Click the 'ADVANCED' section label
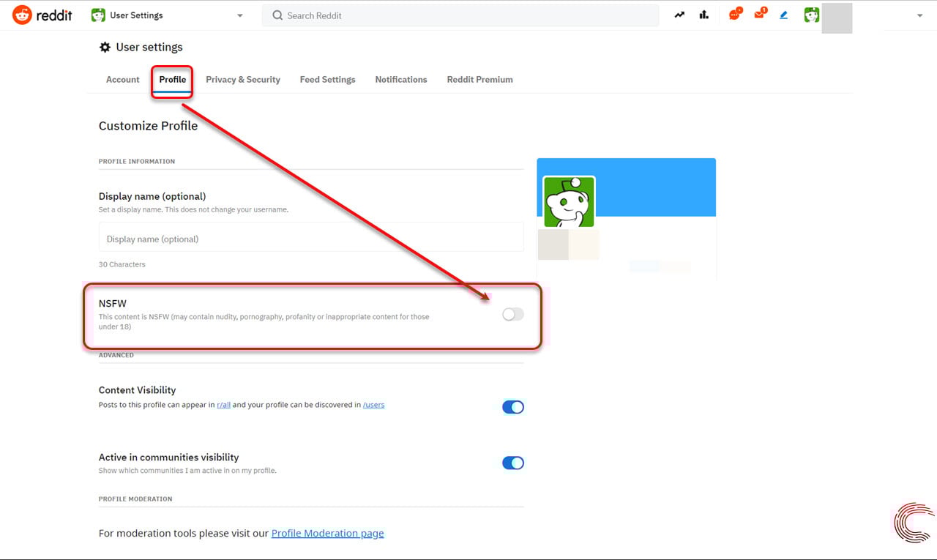Viewport: 937px width, 560px height. point(116,356)
